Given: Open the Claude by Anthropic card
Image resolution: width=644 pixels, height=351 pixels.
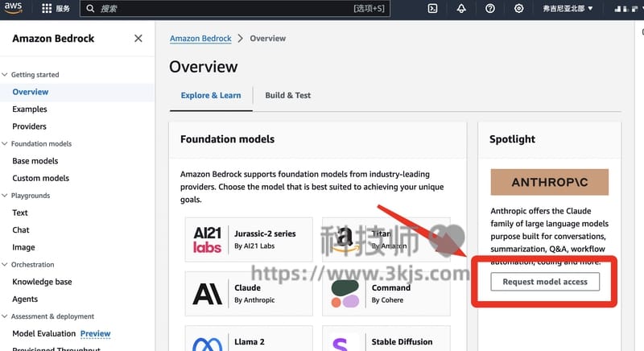Looking at the screenshot, I should 249,294.
